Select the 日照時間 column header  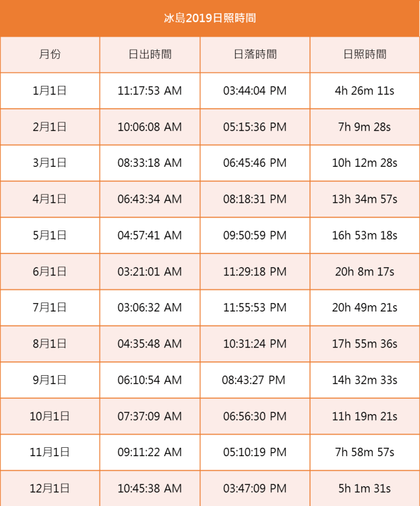click(x=365, y=54)
